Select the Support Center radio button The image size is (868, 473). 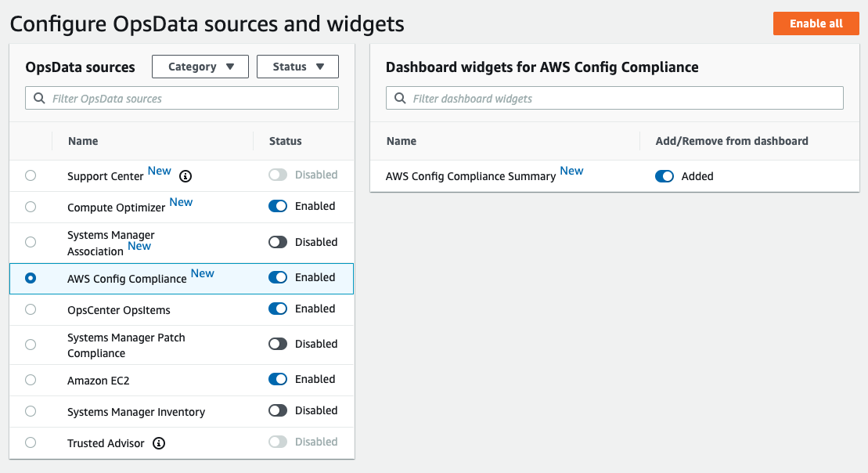[31, 176]
